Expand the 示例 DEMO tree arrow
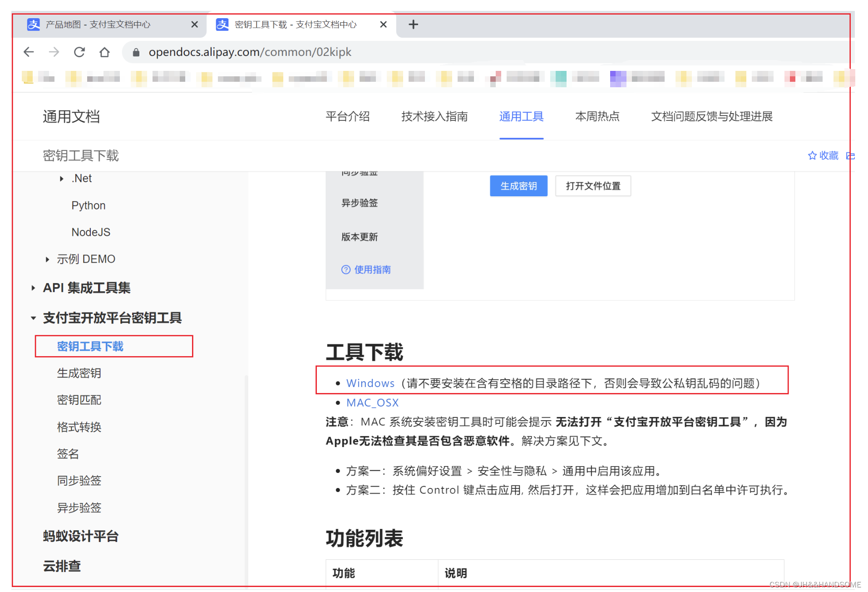Screen dimensions: 868x592 pyautogui.click(x=47, y=260)
